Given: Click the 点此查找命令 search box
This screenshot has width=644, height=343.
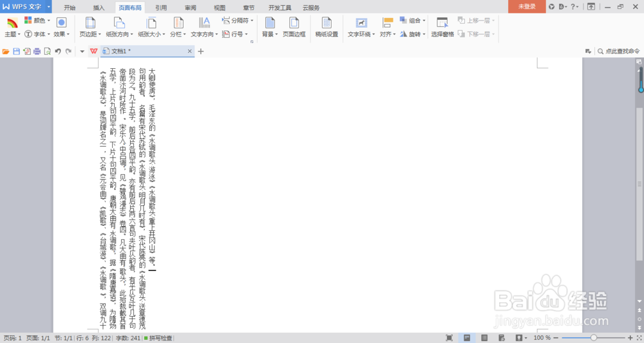Looking at the screenshot, I should click(x=618, y=51).
